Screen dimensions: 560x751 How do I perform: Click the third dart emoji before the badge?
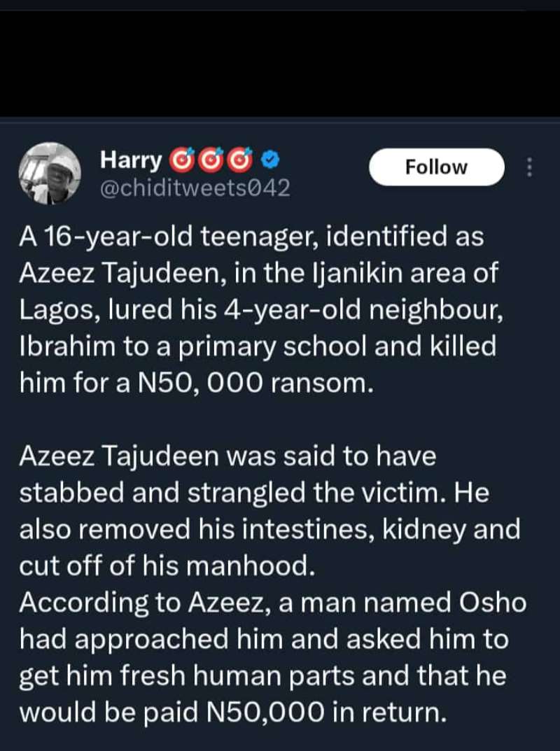239,161
